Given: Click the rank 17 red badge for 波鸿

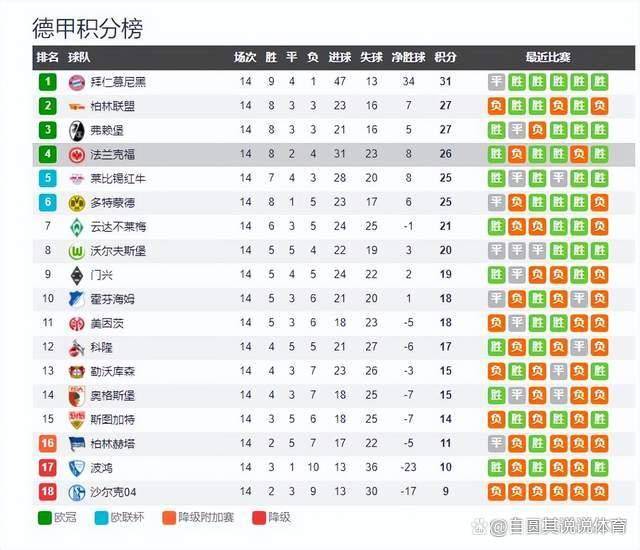Looking at the screenshot, I should pos(47,468).
